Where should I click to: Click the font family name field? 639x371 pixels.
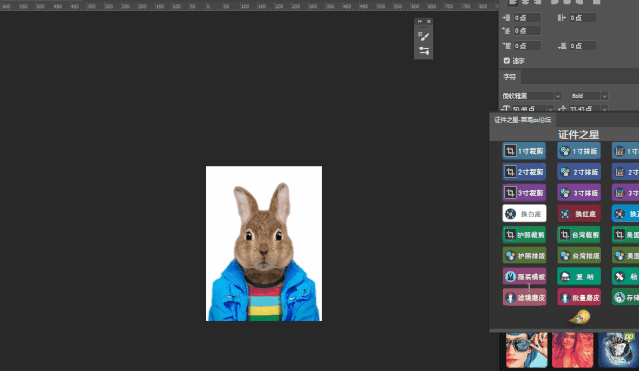(528, 96)
